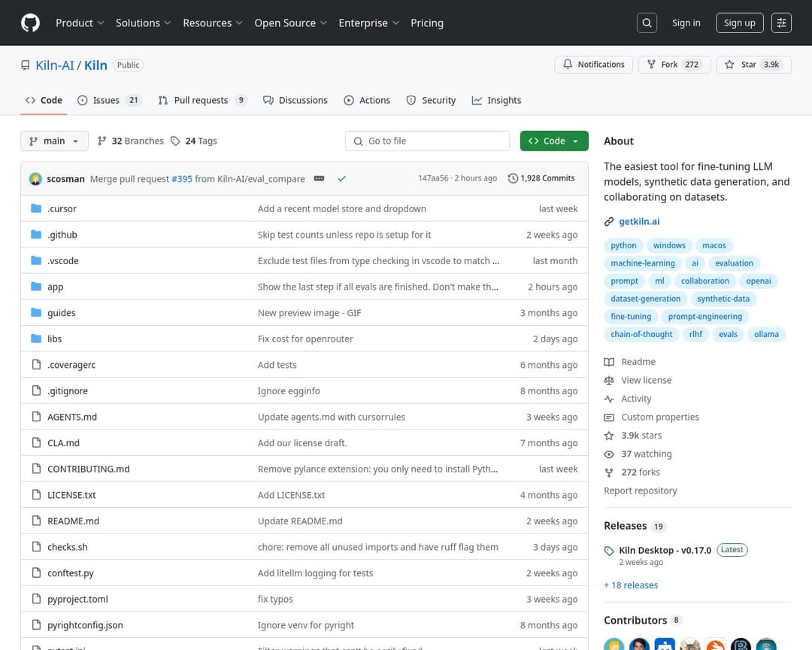
Task: View the 1,928 Commits history
Action: tap(541, 178)
